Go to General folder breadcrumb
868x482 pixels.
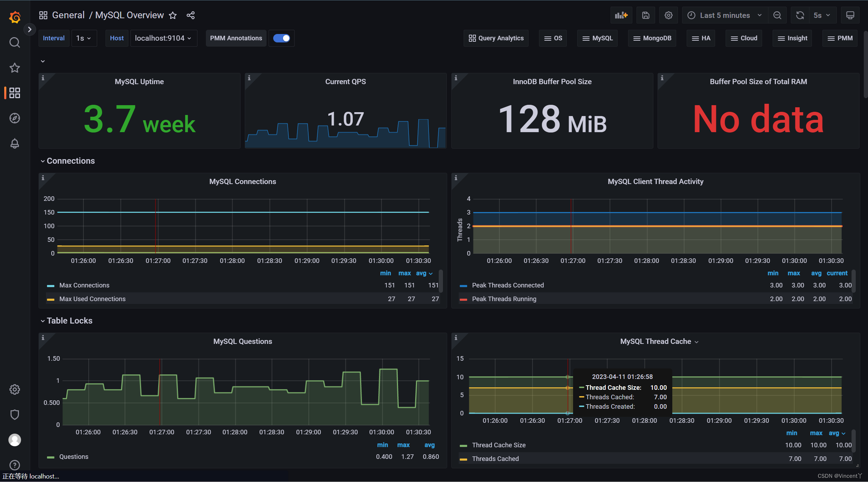[x=68, y=15]
